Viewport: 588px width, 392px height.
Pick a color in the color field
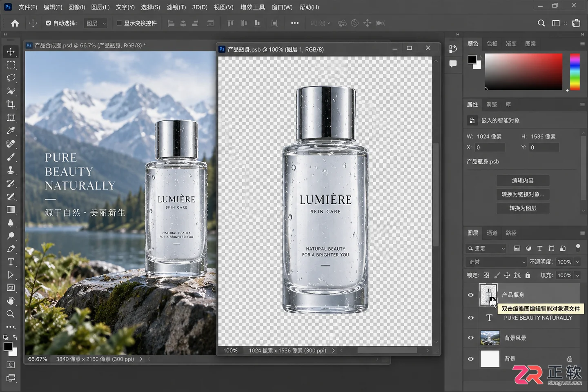(x=523, y=71)
